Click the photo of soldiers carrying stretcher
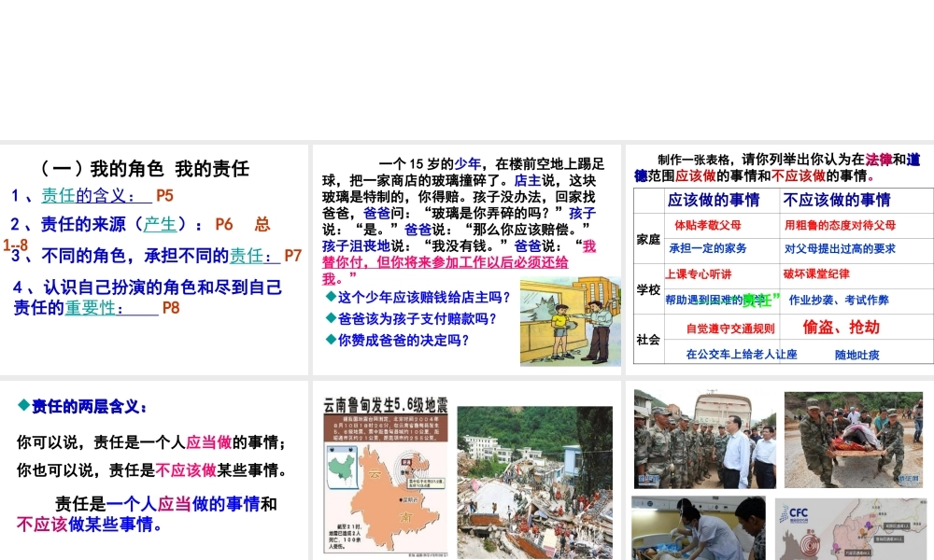The width and height of the screenshot is (934, 560). coord(854,440)
